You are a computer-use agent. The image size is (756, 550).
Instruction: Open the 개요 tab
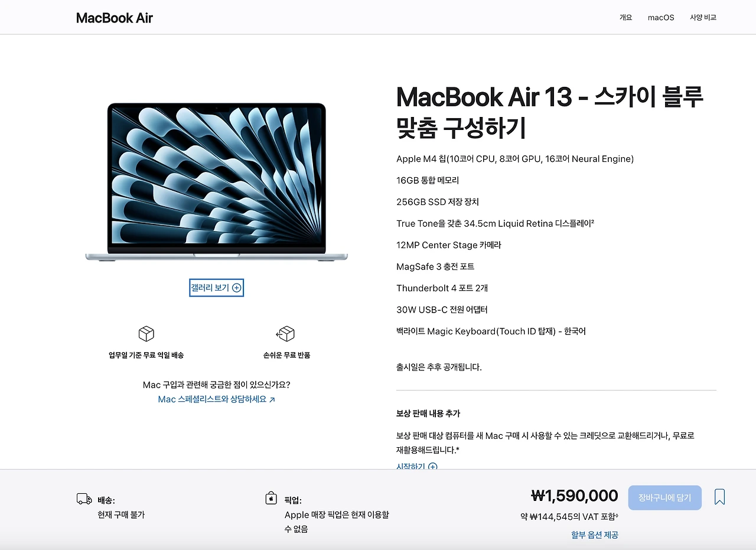pos(625,17)
